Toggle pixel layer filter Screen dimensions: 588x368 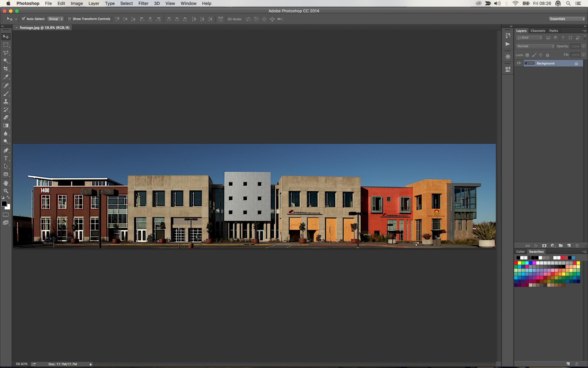coord(548,38)
